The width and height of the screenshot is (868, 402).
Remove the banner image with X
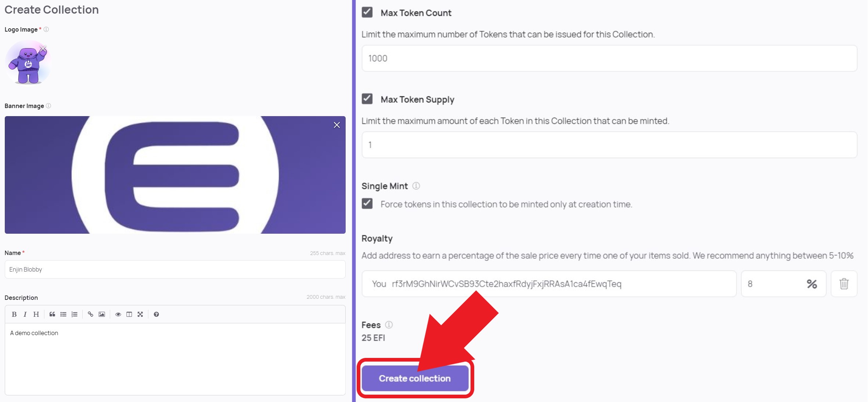tap(336, 125)
